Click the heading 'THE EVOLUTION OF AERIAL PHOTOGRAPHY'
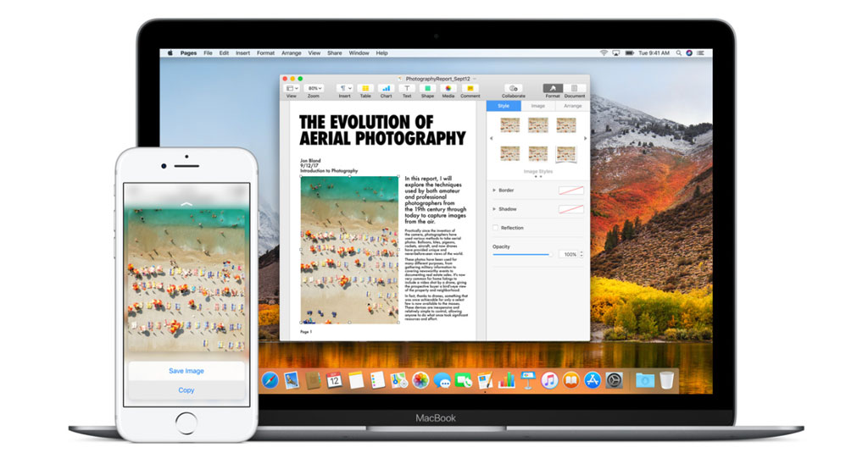The image size is (868, 453). pos(382,130)
